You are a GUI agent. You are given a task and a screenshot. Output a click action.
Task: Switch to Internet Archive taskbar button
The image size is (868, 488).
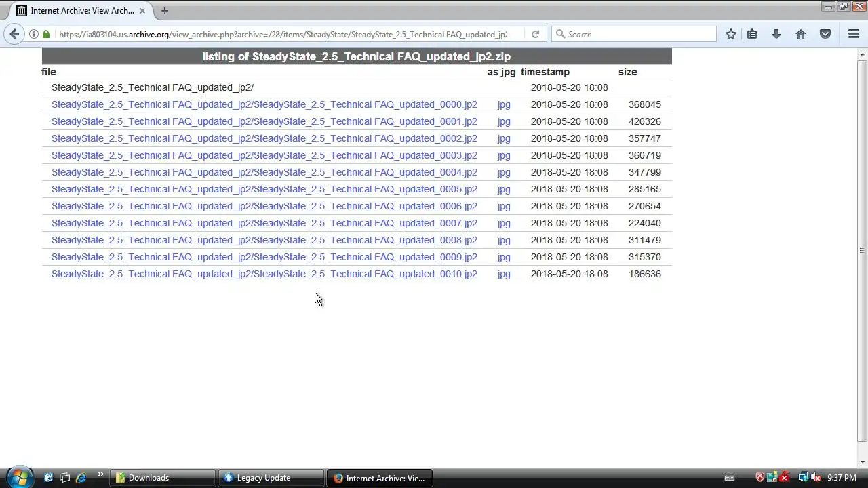tap(379, 478)
